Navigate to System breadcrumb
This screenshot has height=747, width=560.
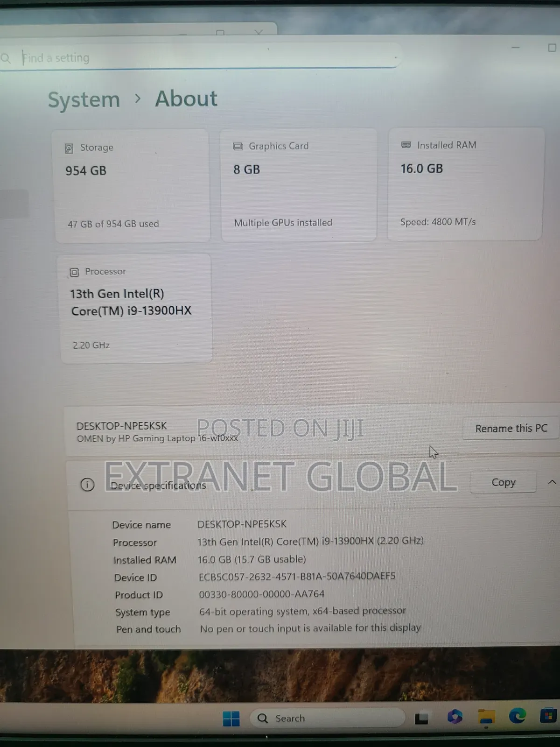(84, 99)
